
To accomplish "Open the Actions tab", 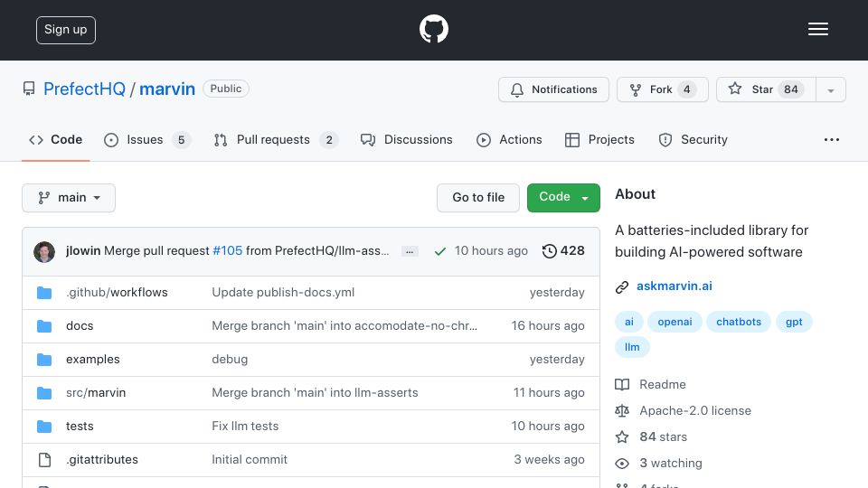I will coord(509,140).
